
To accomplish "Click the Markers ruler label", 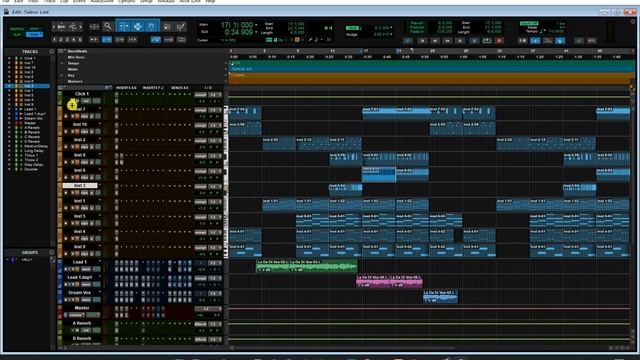I will tap(75, 82).
